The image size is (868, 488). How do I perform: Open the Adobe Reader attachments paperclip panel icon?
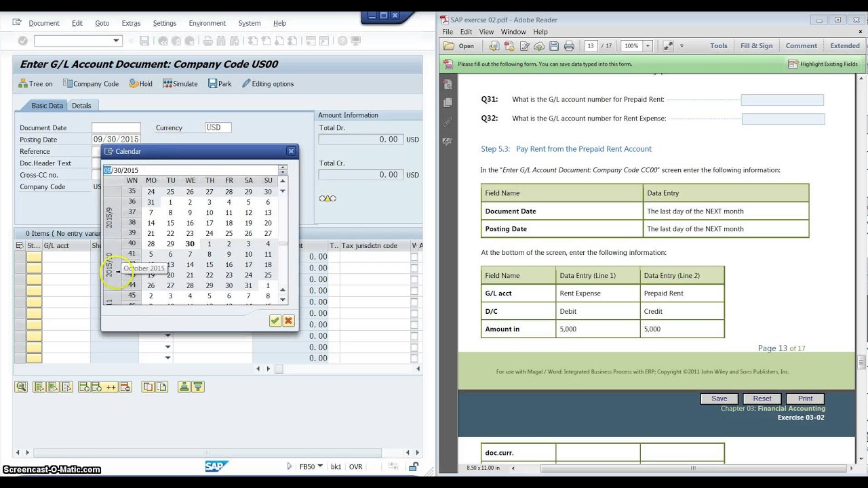click(448, 123)
